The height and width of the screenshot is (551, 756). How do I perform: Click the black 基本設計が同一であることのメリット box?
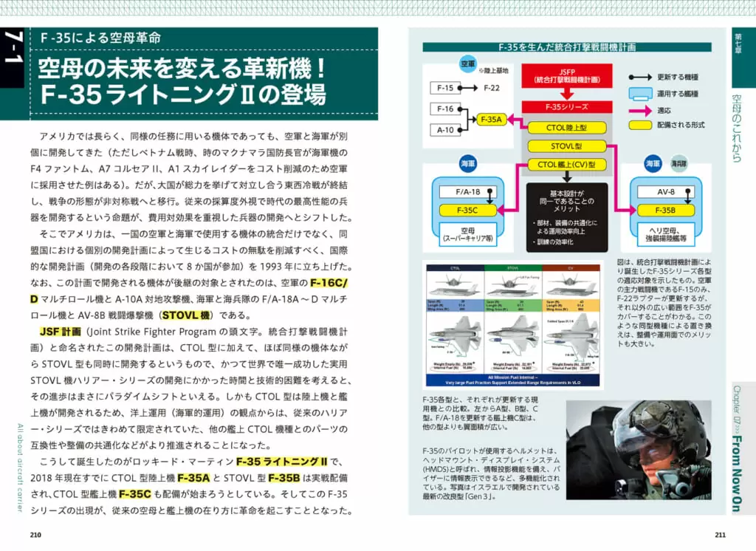point(567,217)
